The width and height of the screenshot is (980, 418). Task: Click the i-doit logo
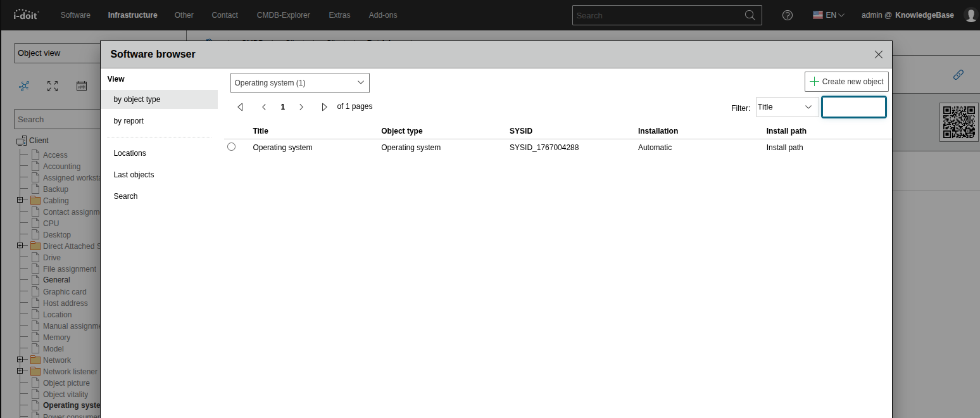point(25,15)
